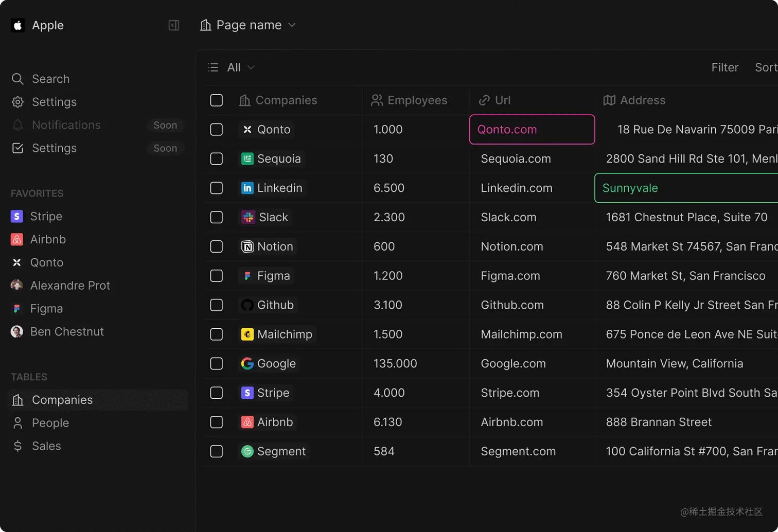778x532 pixels.
Task: Click the Github logo in the table
Action: [x=247, y=305]
